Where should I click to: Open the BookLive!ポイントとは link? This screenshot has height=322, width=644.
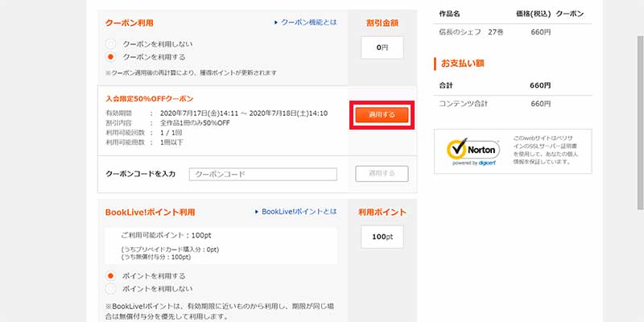click(295, 212)
